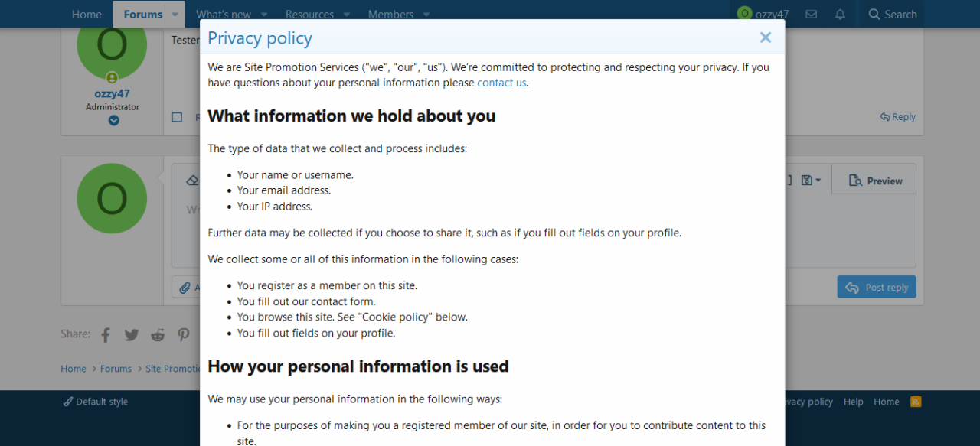Screen dimensions: 980x446
Task: Click the orange RSS feed icon
Action: pyautogui.click(x=915, y=402)
